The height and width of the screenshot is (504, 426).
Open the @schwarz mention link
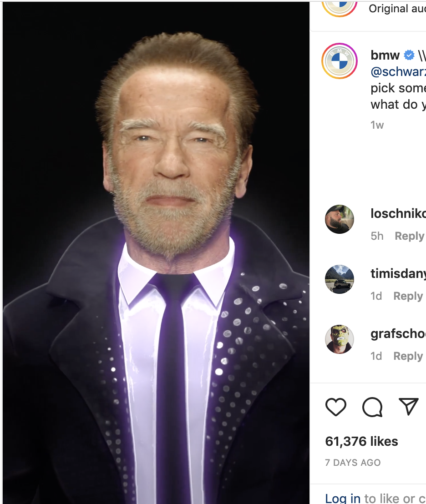point(398,72)
